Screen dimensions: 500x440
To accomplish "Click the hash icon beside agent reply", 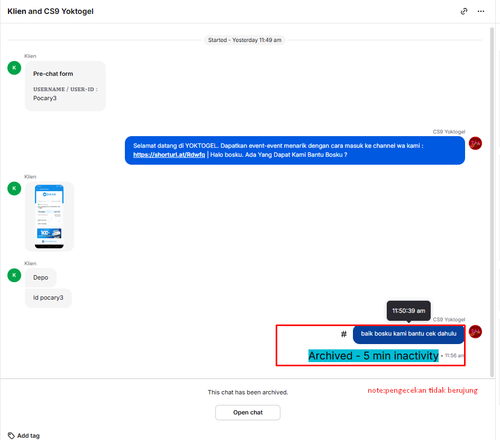I will pos(344,334).
